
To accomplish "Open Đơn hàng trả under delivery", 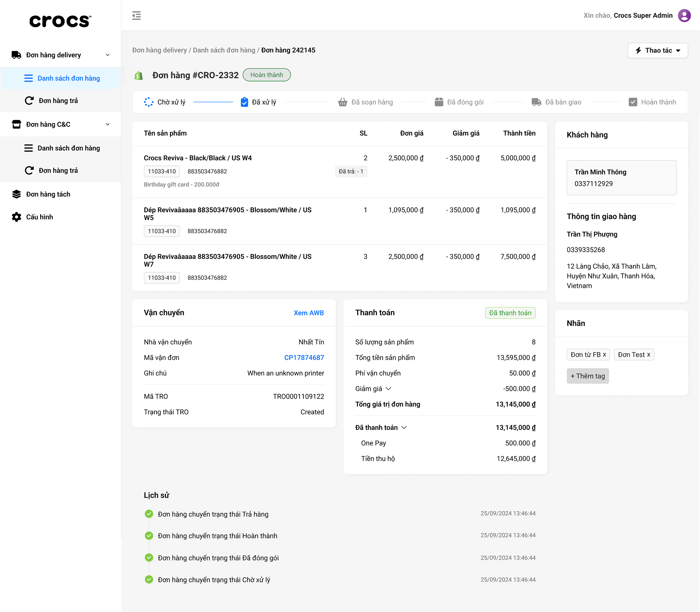I will [61, 101].
